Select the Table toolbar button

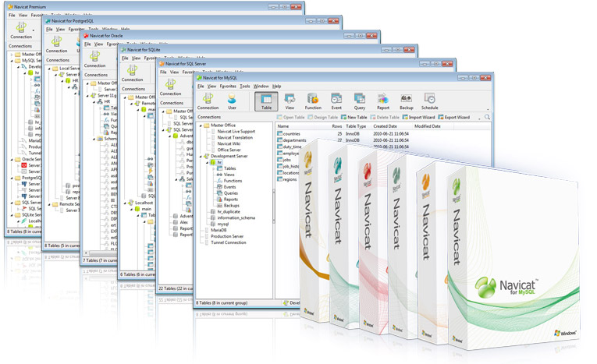click(x=266, y=101)
